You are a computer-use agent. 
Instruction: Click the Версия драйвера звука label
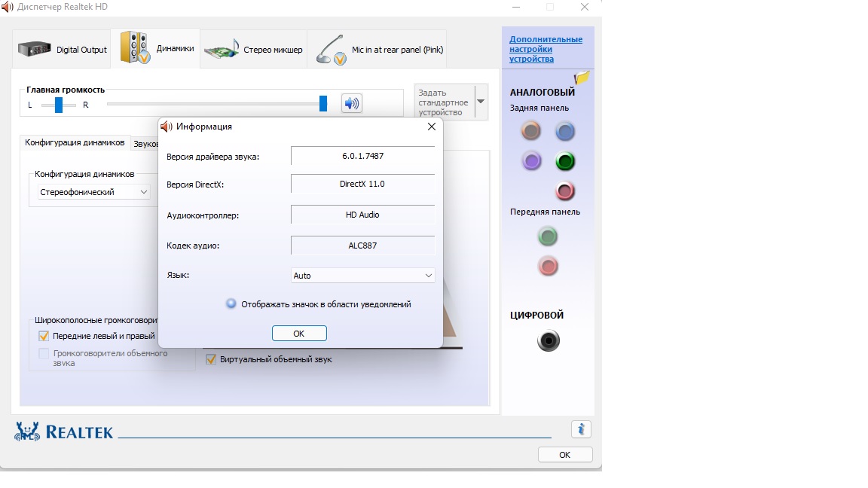[212, 157]
